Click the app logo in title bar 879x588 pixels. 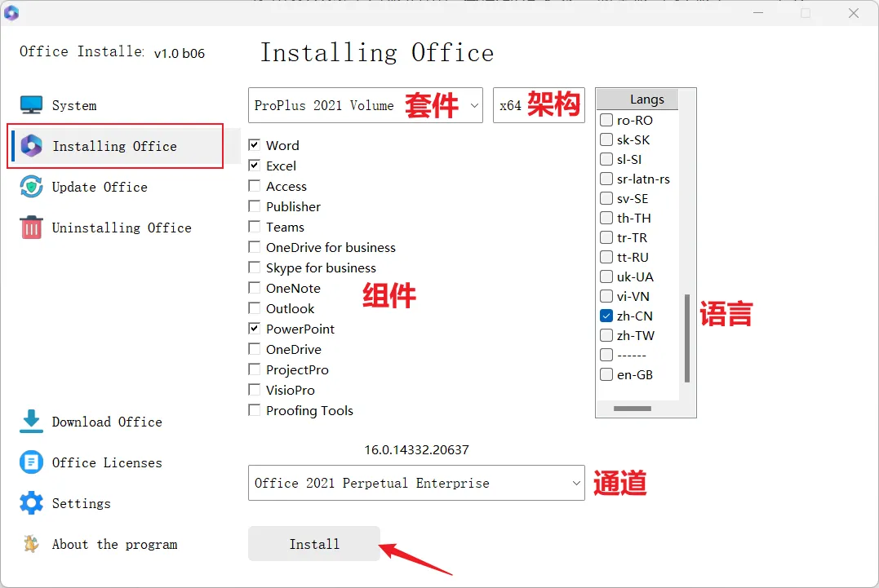pyautogui.click(x=11, y=12)
